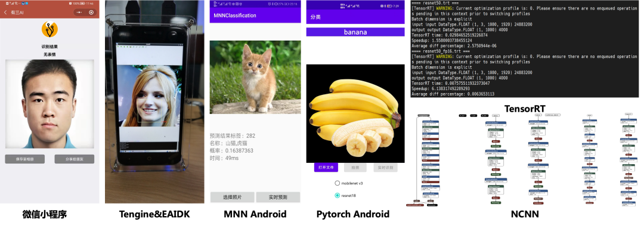
Task: Click the kitten image in MNN app
Action: click(255, 77)
